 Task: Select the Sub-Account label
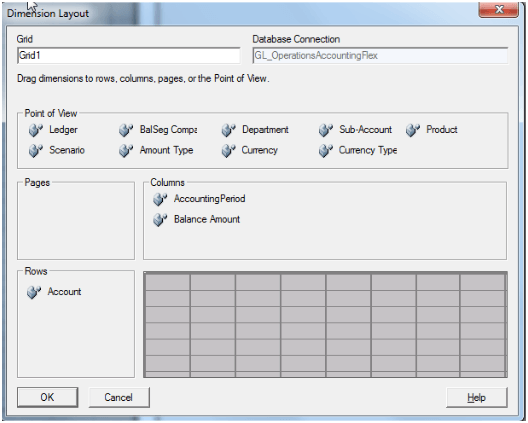click(366, 130)
